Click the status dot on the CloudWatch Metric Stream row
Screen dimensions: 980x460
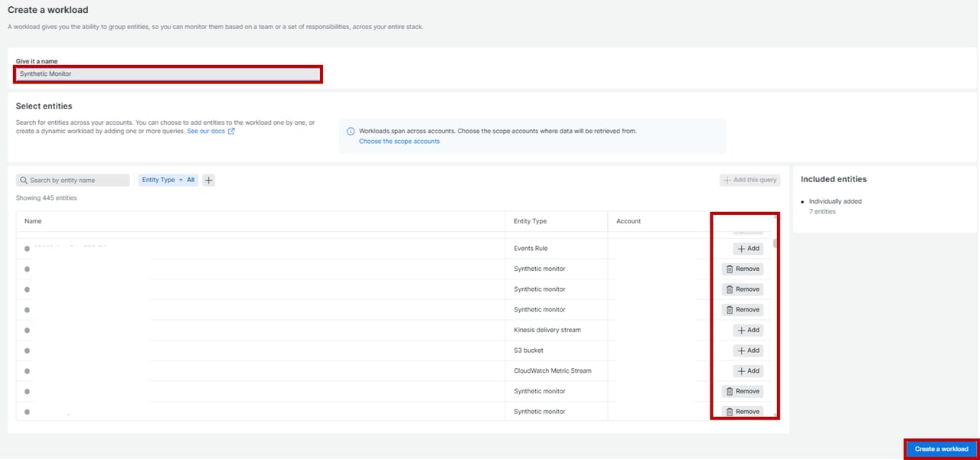tap(28, 371)
